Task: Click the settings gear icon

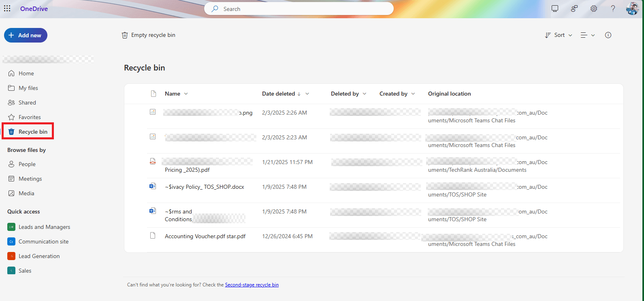Action: [x=593, y=9]
